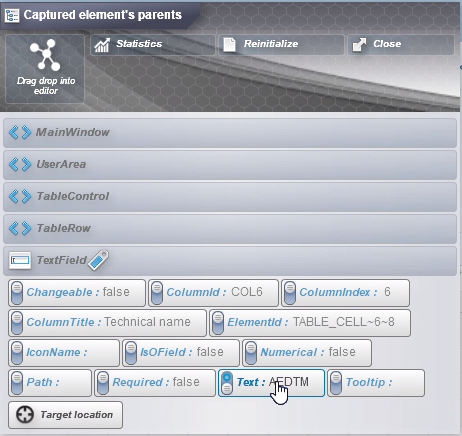Click the TABLE_CELL~6~8 element id value
Viewport: 462px width, 436px height.
[344, 322]
